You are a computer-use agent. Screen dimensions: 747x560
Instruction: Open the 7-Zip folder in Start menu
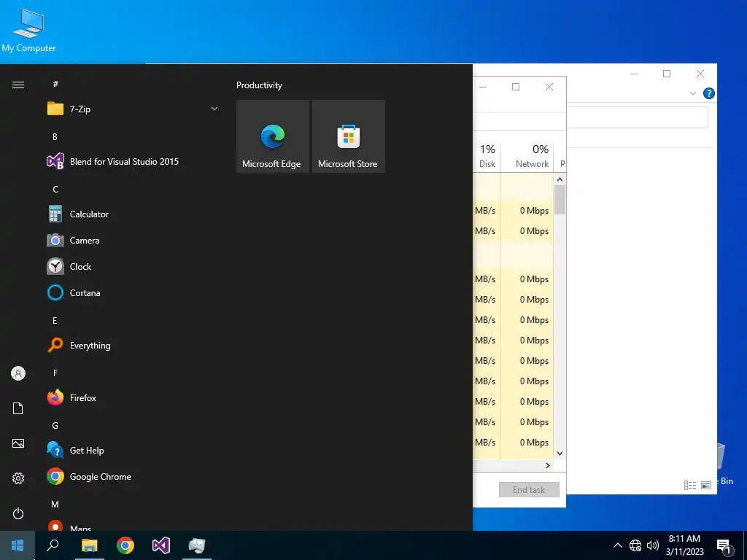[x=133, y=109]
